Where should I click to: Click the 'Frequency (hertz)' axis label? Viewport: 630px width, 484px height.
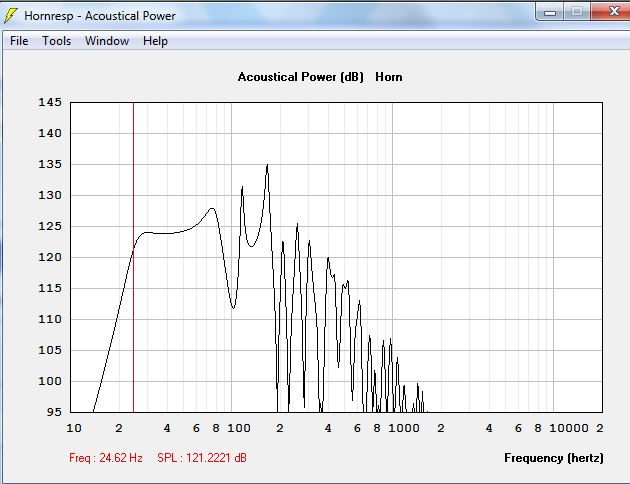(x=554, y=458)
